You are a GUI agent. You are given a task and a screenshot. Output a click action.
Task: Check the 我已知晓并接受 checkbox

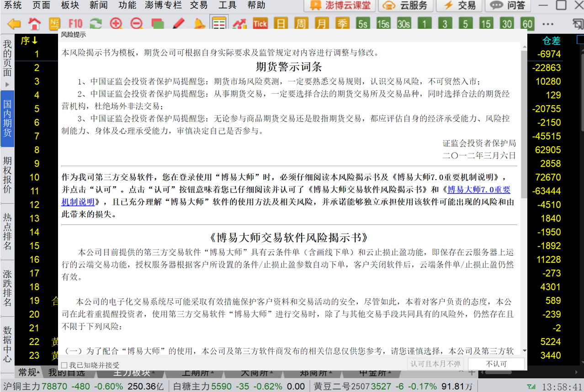[64, 365]
